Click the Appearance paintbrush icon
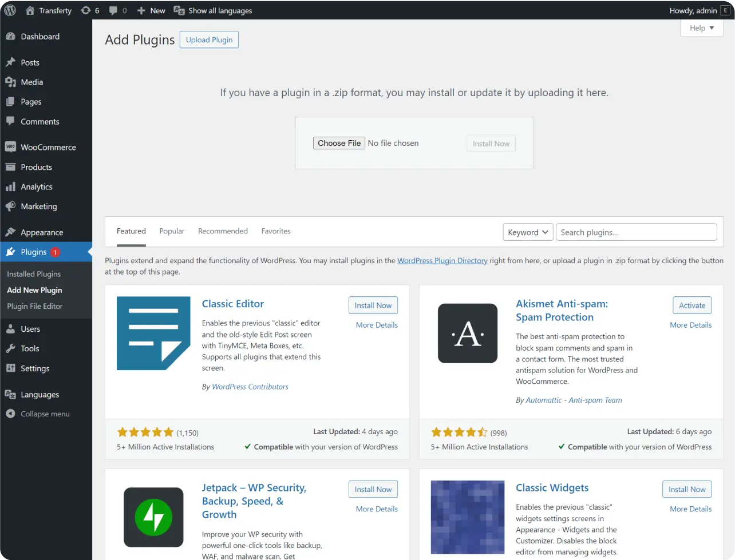Image resolution: width=735 pixels, height=560 pixels. 10,232
